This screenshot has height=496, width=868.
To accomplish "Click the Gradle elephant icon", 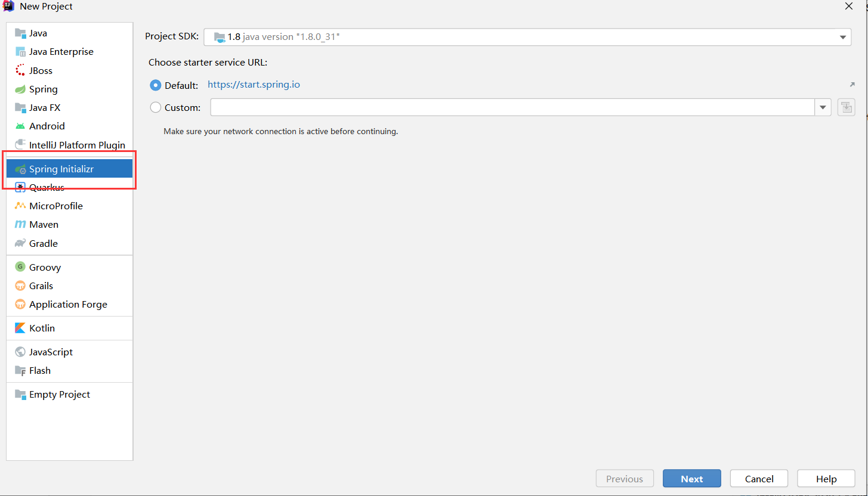I will (x=20, y=243).
